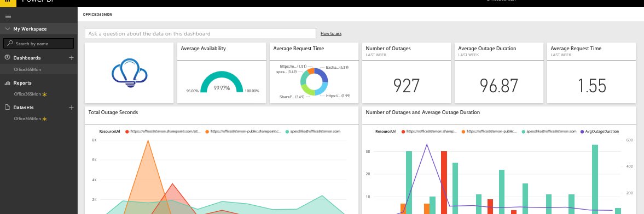Screen dimensions: 644x214
Task: Click the Ask a question about data box
Action: [200, 34]
